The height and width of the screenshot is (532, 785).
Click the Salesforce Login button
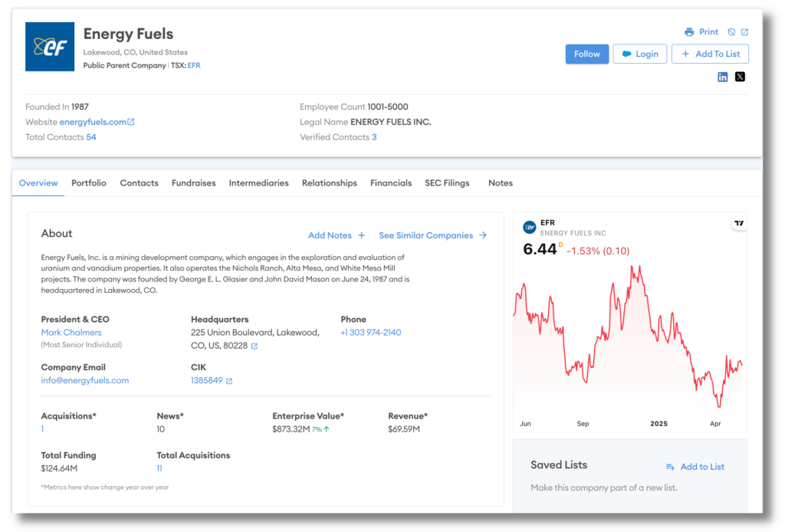tap(640, 54)
